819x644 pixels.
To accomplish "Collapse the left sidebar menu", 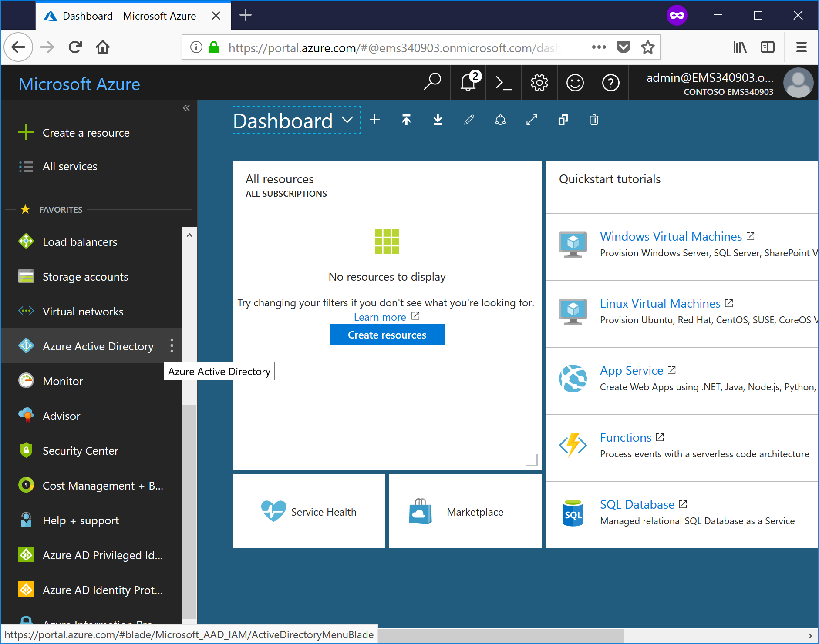I will point(186,108).
